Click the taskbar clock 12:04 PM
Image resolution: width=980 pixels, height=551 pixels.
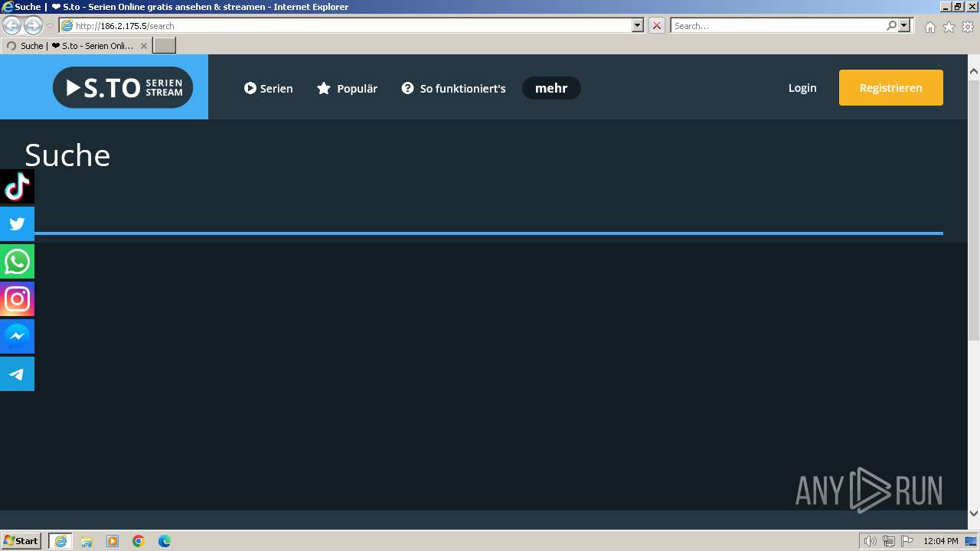[941, 541]
